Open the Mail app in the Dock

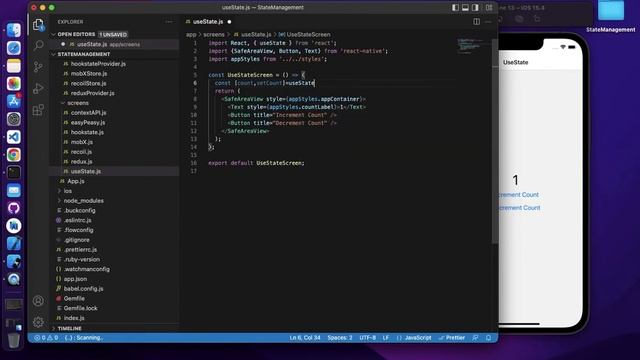point(13,190)
